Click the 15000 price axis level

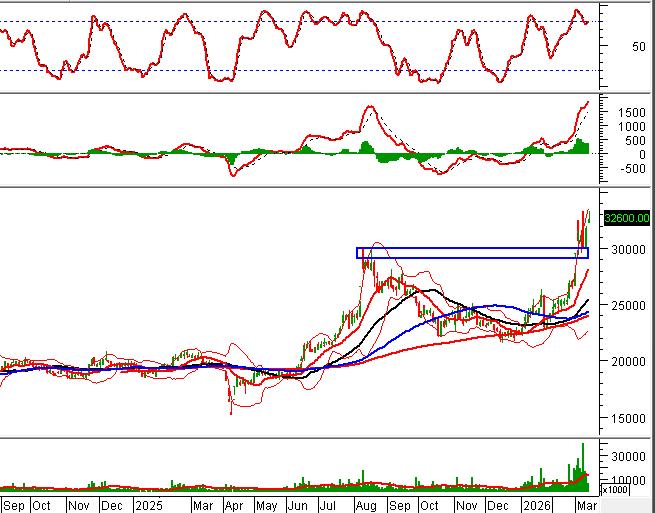point(625,418)
